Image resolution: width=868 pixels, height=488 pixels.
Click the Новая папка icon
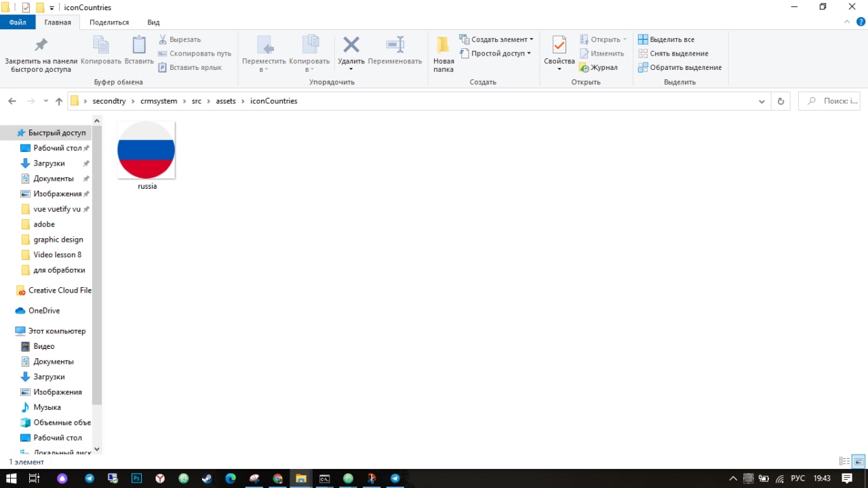tap(443, 45)
